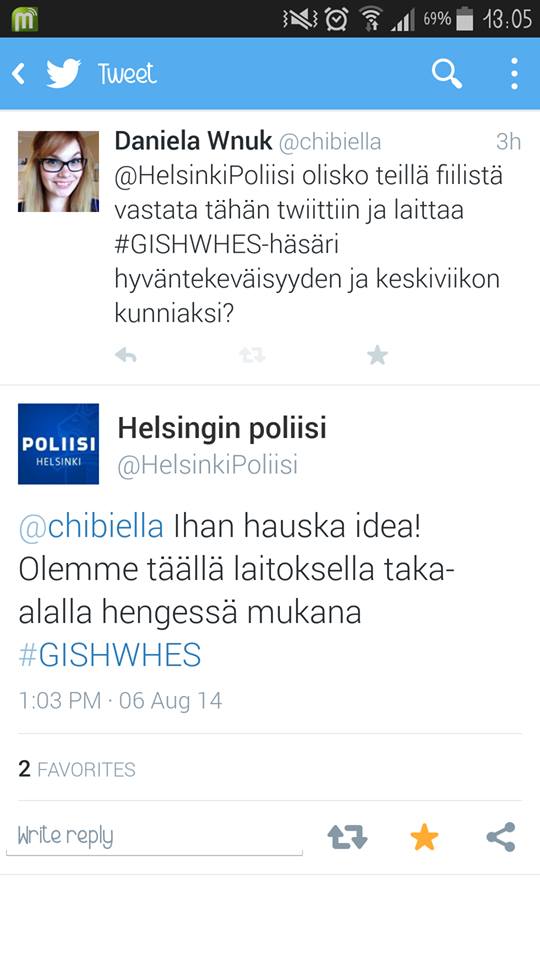The height and width of the screenshot is (960, 540).
Task: Tap the green app notification icon
Action: coord(24,19)
